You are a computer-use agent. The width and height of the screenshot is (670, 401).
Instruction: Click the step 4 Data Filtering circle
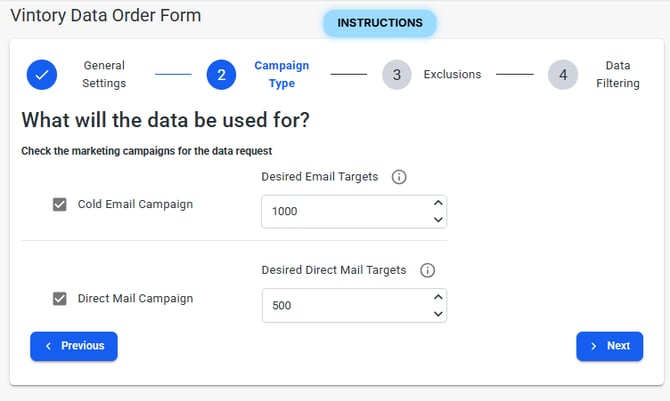click(563, 75)
